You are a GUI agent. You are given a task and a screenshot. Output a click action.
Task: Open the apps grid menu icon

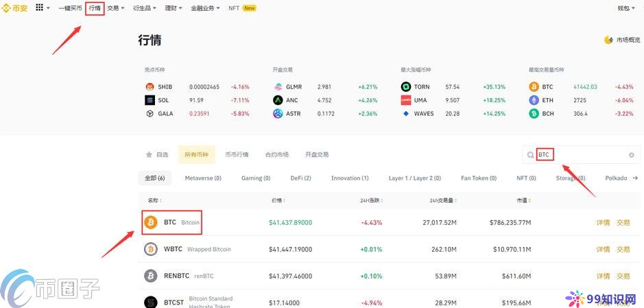point(39,8)
